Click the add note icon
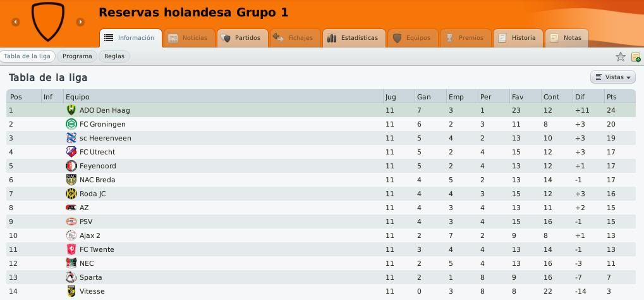Screen dimensions: 644x300 point(635,57)
